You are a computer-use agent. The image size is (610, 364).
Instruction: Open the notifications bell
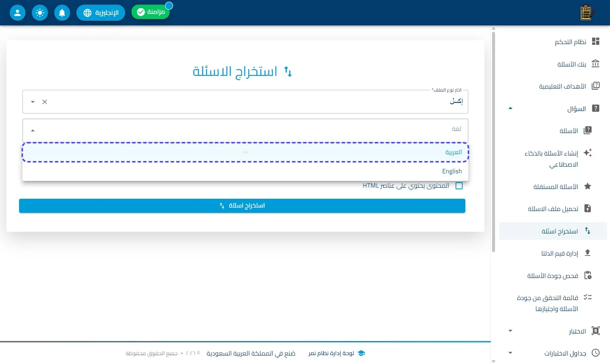tap(62, 13)
